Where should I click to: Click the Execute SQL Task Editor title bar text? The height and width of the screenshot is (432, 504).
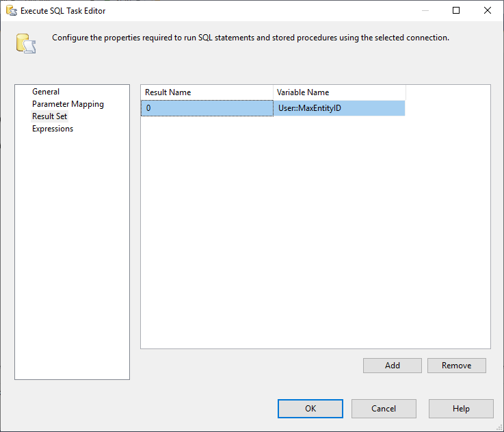pos(63,11)
